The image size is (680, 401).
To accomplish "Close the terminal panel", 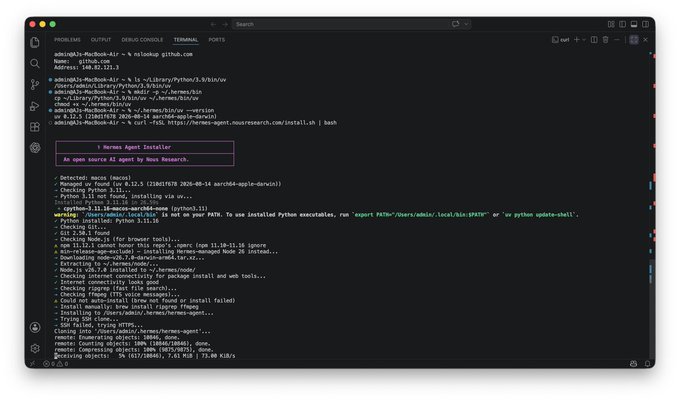I will coord(645,40).
